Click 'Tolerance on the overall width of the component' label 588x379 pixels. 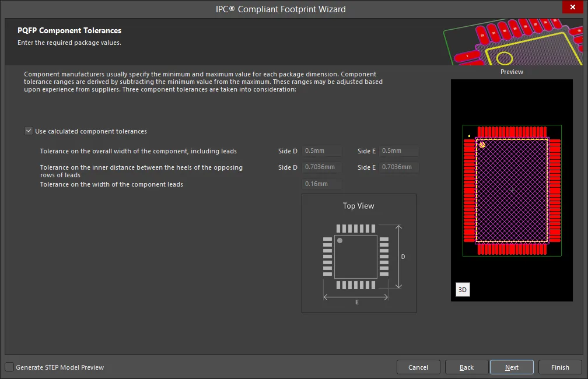138,151
